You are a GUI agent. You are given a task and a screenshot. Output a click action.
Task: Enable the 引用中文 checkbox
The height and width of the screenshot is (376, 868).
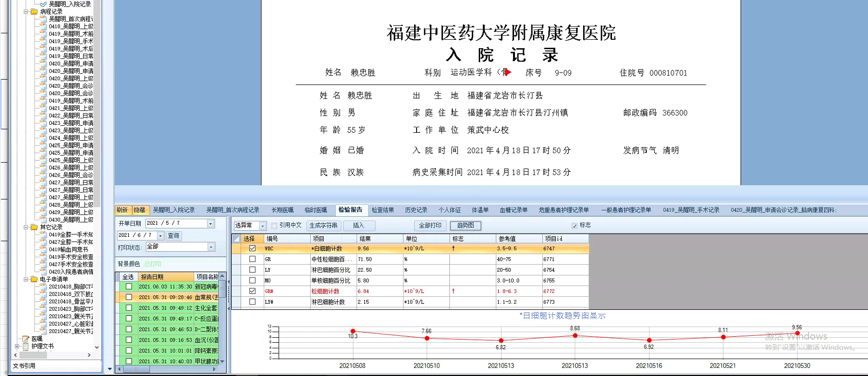coord(274,226)
